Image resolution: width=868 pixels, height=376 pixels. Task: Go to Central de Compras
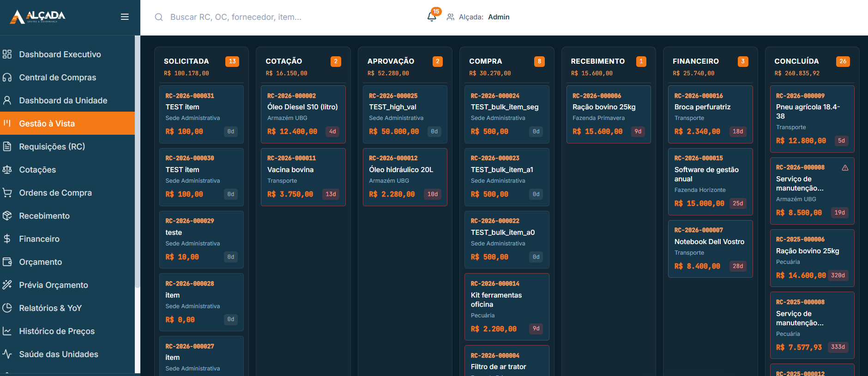(x=67, y=78)
